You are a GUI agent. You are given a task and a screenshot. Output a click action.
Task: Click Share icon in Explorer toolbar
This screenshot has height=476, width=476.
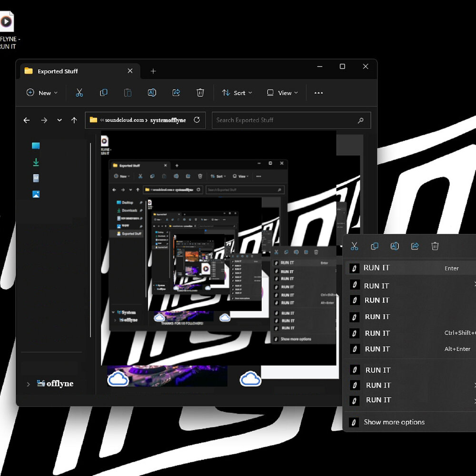(176, 93)
